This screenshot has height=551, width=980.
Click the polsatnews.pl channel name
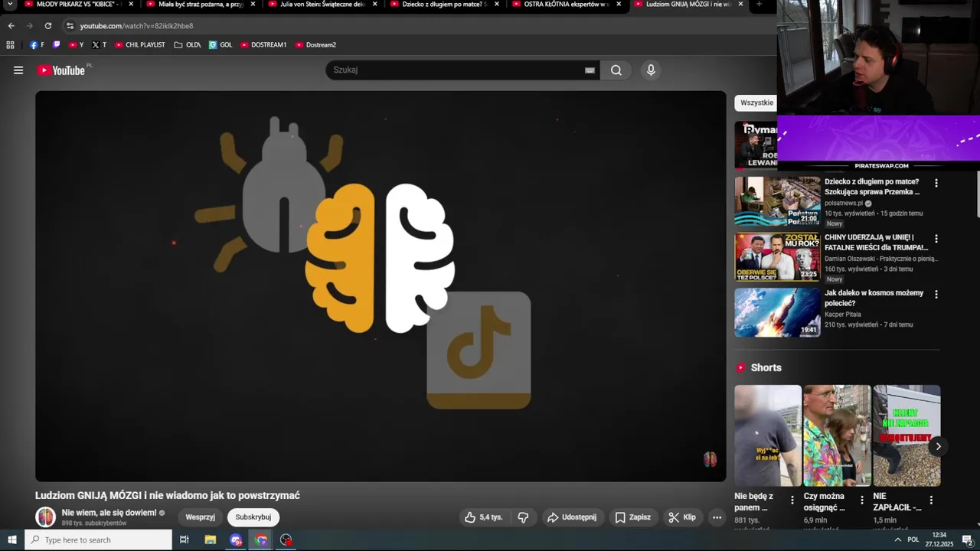(844, 204)
